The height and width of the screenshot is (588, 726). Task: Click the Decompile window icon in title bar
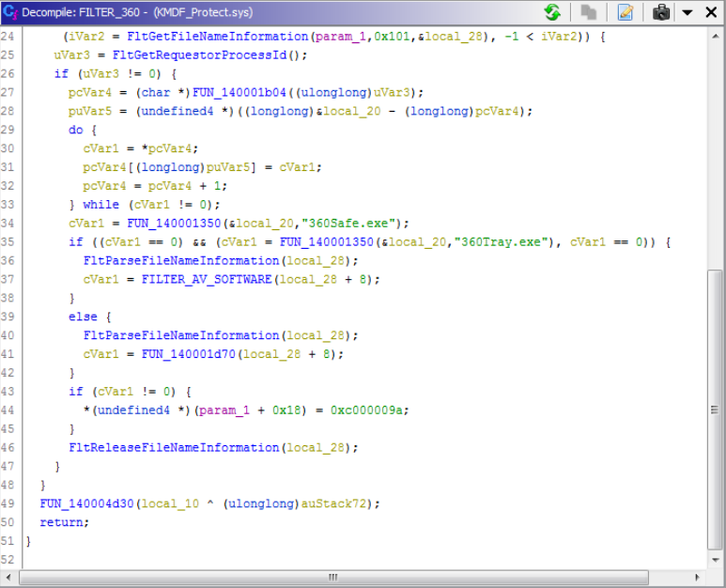tap(10, 12)
